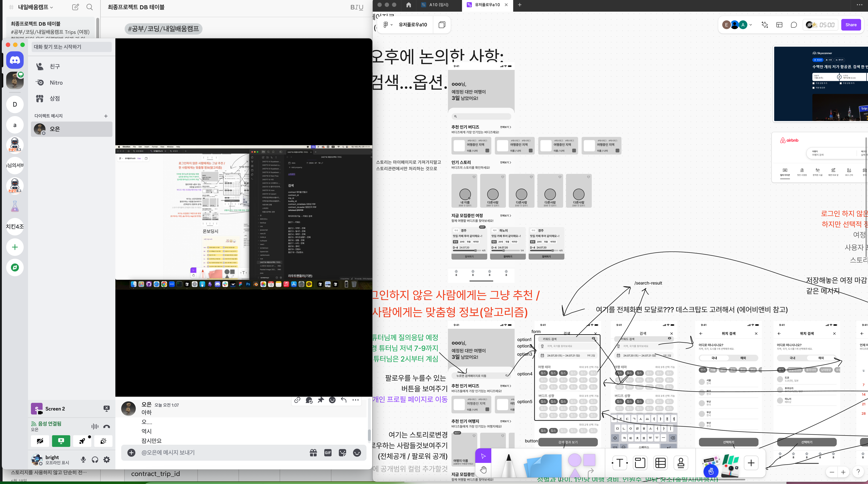Select the FigJam text tool
The height and width of the screenshot is (484, 868).
619,463
